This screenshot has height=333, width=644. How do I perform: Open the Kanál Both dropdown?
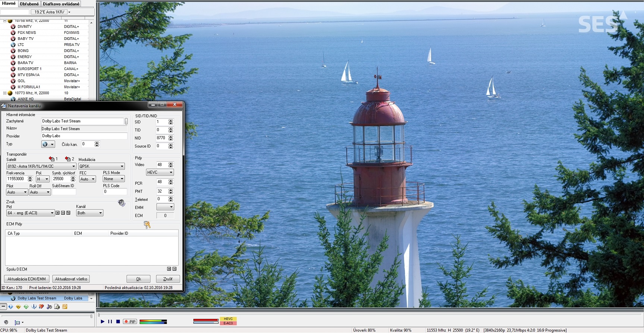coord(89,213)
